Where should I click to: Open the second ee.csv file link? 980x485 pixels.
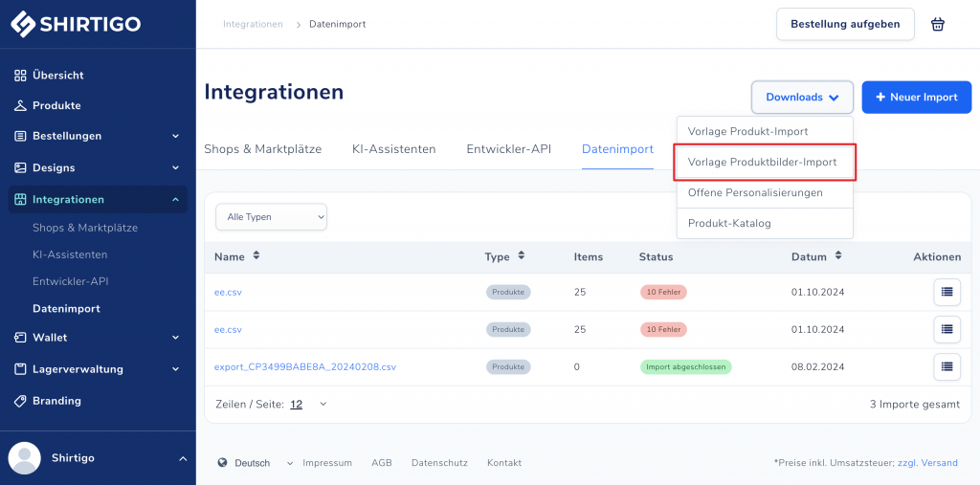228,329
